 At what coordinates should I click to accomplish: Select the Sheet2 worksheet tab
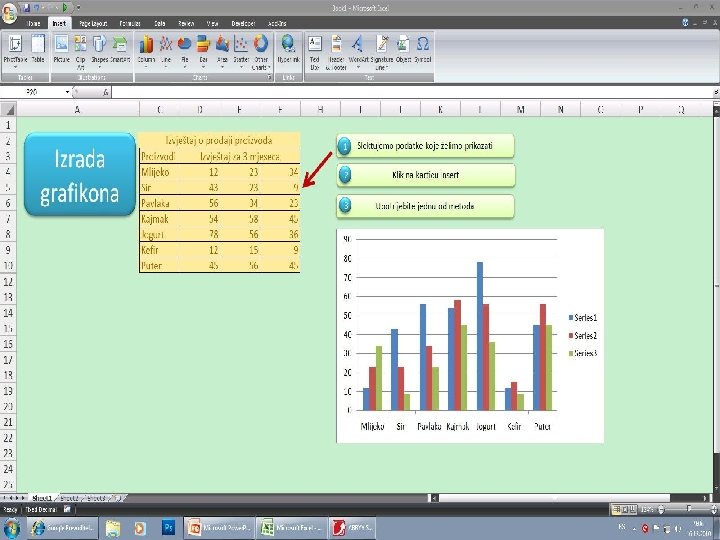tap(69, 498)
